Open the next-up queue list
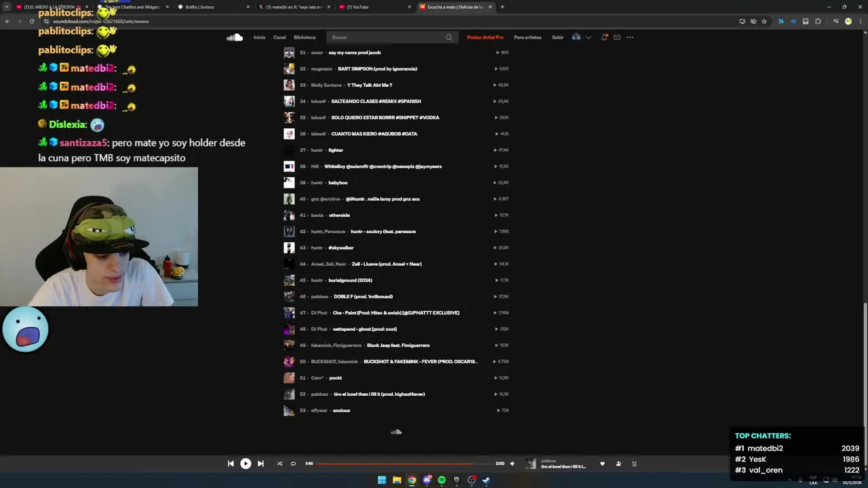 [x=635, y=464]
